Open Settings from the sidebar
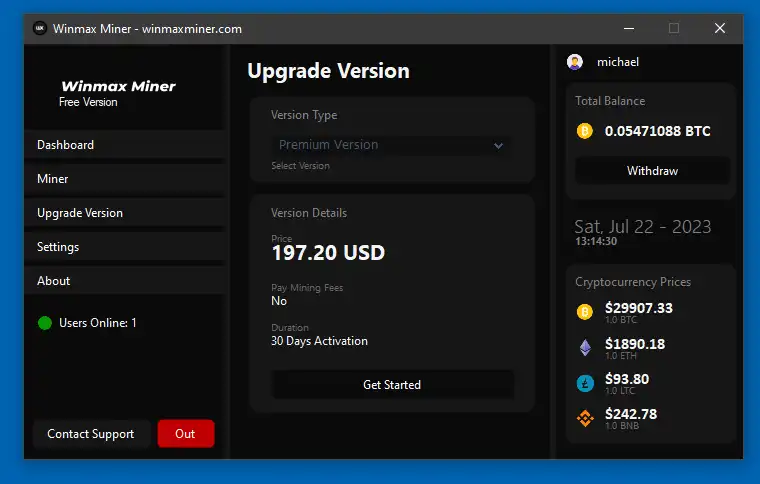 tap(125, 247)
